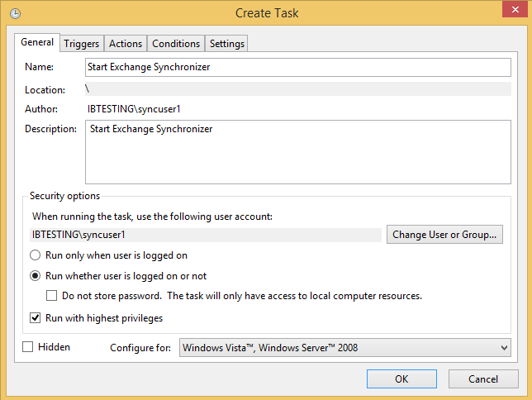Click the Change User or Group button
Image resolution: width=532 pixels, height=400 pixels.
(444, 235)
